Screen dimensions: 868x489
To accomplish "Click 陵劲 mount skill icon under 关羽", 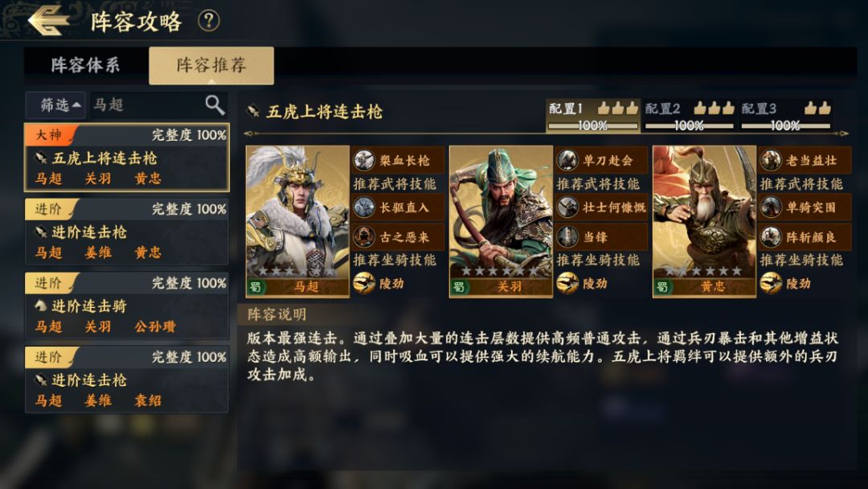I will point(567,284).
